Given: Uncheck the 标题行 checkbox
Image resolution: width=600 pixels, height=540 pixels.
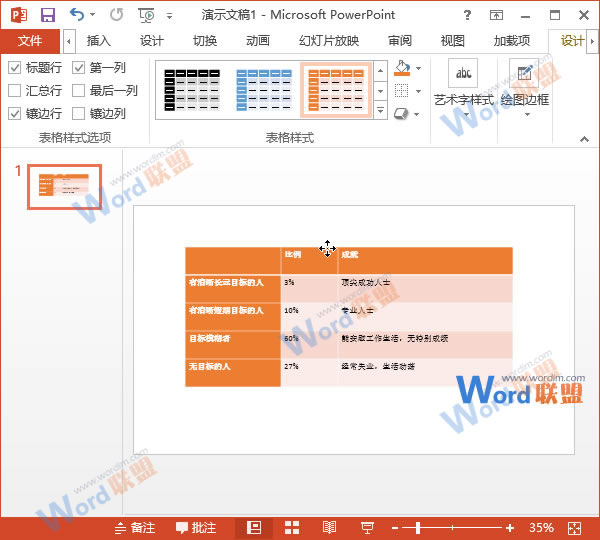Looking at the screenshot, I should [15, 68].
